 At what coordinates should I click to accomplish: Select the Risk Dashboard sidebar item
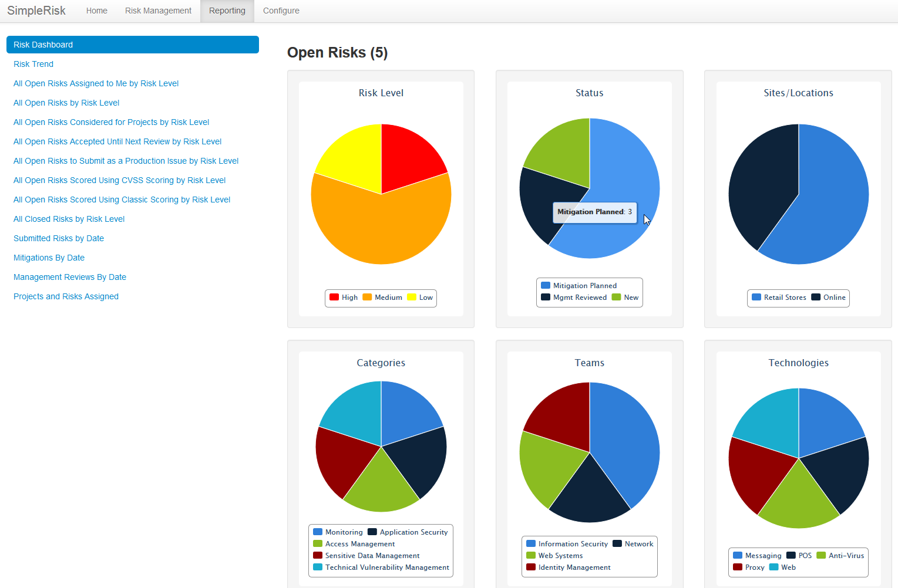coord(133,45)
